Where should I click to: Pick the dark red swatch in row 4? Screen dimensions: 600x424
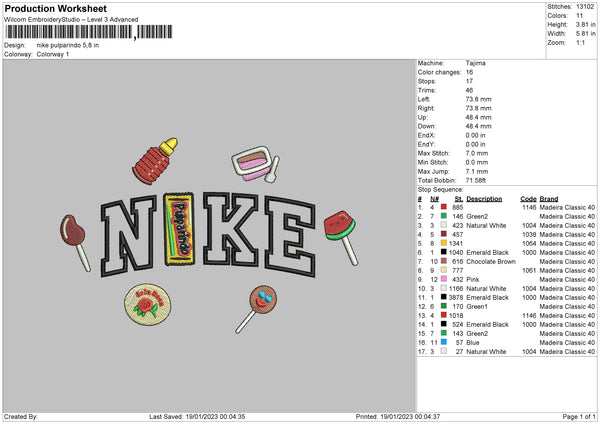tap(443, 234)
